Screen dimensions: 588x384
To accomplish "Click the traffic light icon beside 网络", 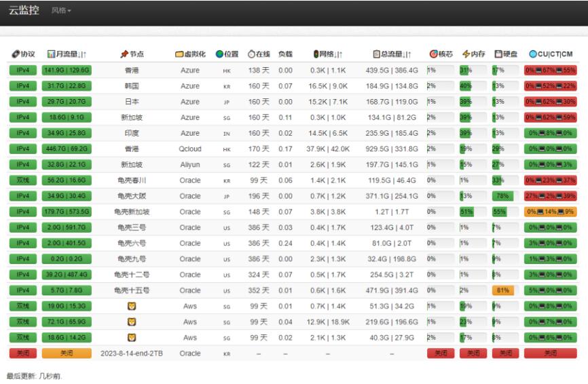I will 316,54.
